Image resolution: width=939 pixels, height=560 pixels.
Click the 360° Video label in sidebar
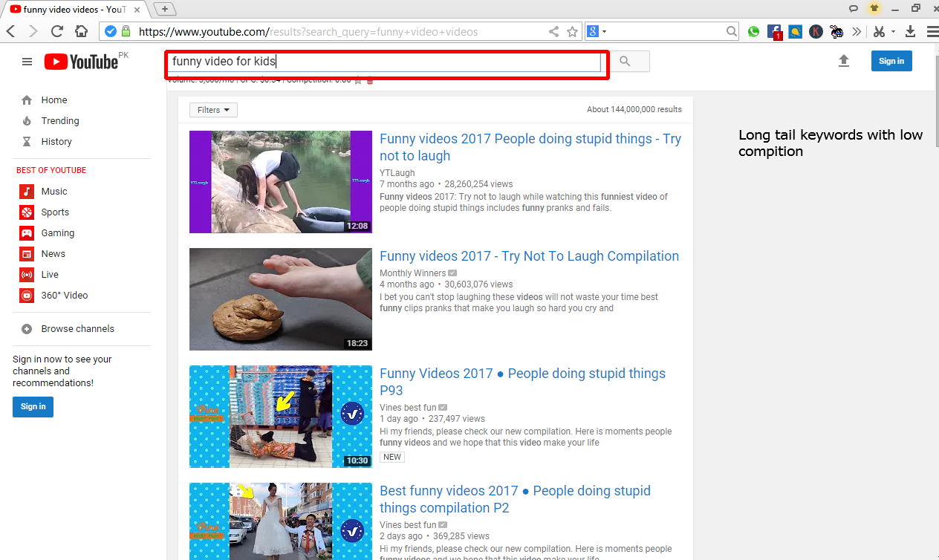65,296
